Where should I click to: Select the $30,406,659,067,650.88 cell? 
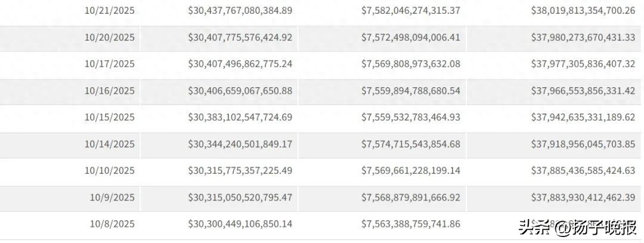(240, 91)
